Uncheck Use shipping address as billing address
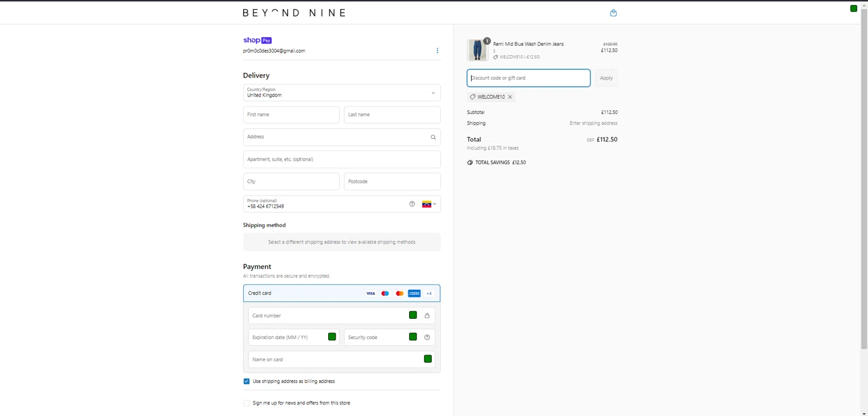This screenshot has height=416, width=868. [247, 381]
